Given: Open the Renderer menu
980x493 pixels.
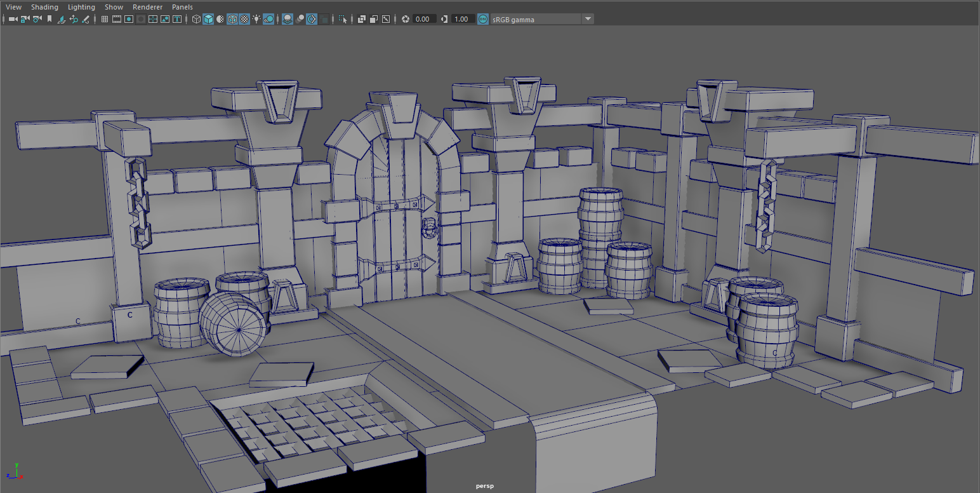Looking at the screenshot, I should tap(147, 6).
